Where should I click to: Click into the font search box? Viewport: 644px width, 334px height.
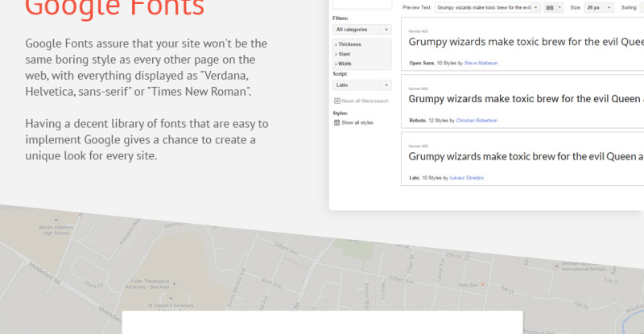coord(361,5)
